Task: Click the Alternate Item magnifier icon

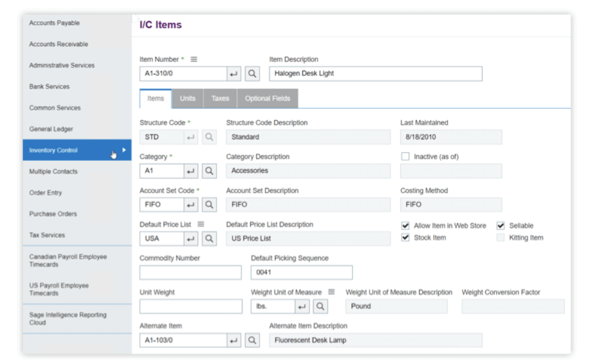Action: point(253,340)
